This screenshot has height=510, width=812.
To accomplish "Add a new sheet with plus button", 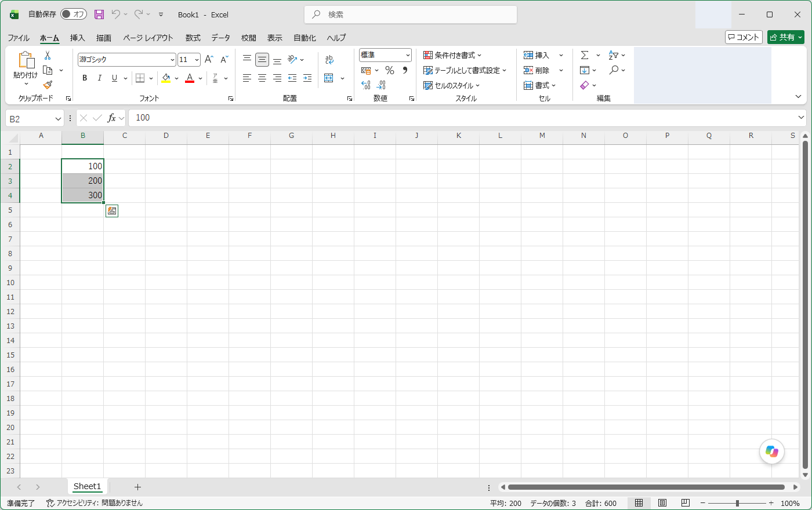I will point(137,487).
